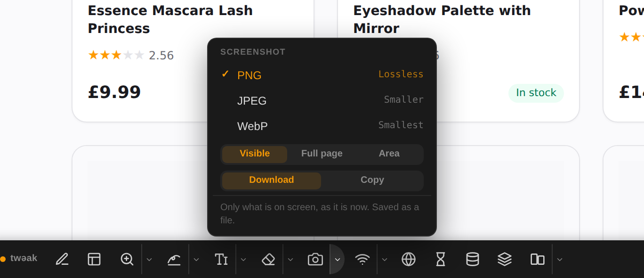Image resolution: width=644 pixels, height=278 pixels.
Task: Click the 'Only what is on screen' hint text
Action: [320, 213]
